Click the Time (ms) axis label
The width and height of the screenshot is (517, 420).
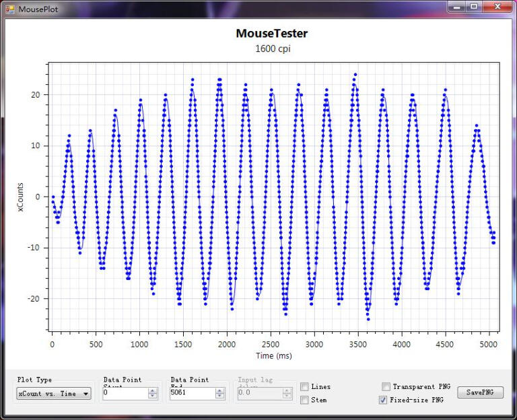tap(275, 355)
